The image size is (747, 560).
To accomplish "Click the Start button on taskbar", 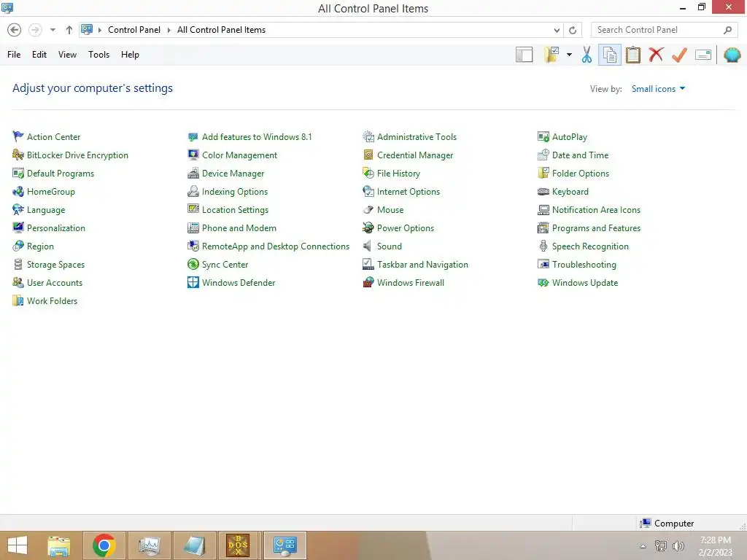I will pos(18,545).
